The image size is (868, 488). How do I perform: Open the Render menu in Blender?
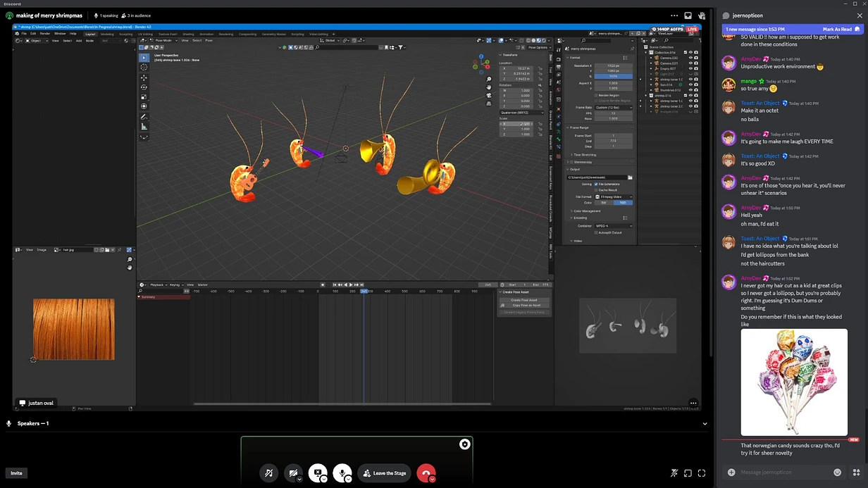[x=45, y=33]
